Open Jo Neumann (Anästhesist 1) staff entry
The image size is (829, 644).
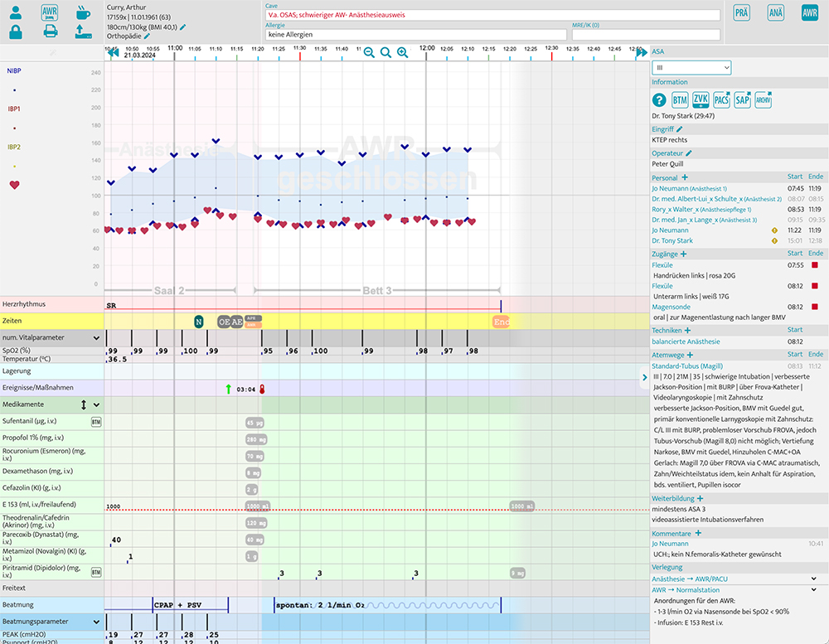[x=690, y=189]
